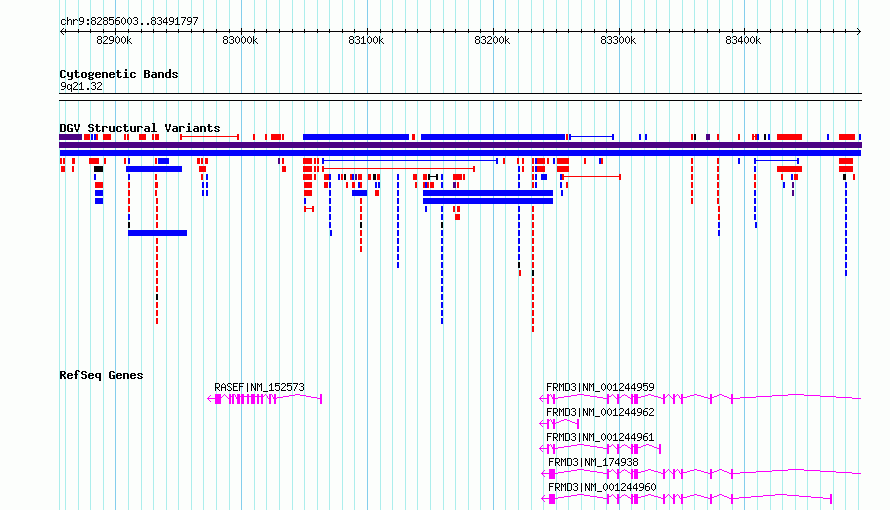Click the small black variant block near 82900k
The height and width of the screenshot is (510, 890).
pyautogui.click(x=99, y=169)
